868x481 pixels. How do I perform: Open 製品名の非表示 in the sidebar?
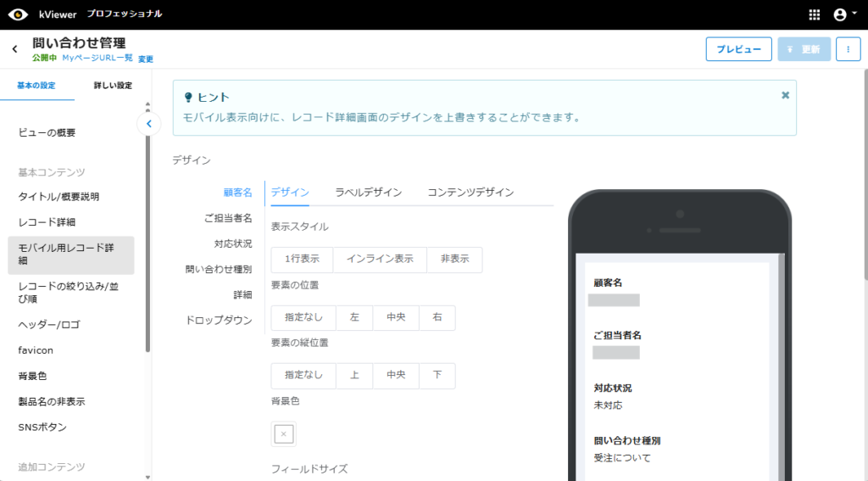tap(52, 401)
